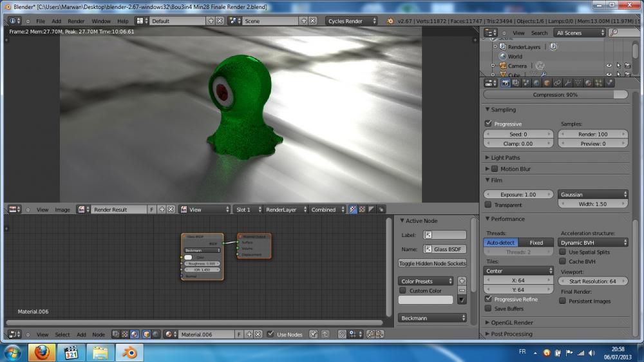Screen dimensions: 644x362
Task: Open the Cycles Render engine dropdown
Action: coord(352,21)
